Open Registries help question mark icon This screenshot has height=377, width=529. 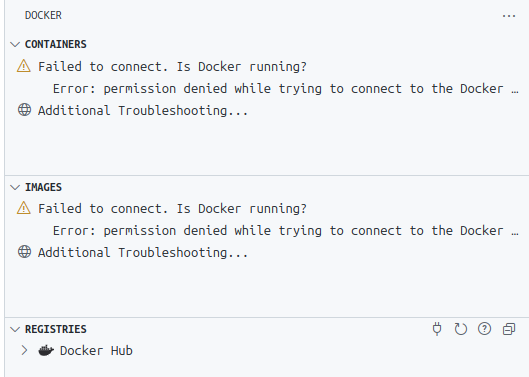(484, 329)
